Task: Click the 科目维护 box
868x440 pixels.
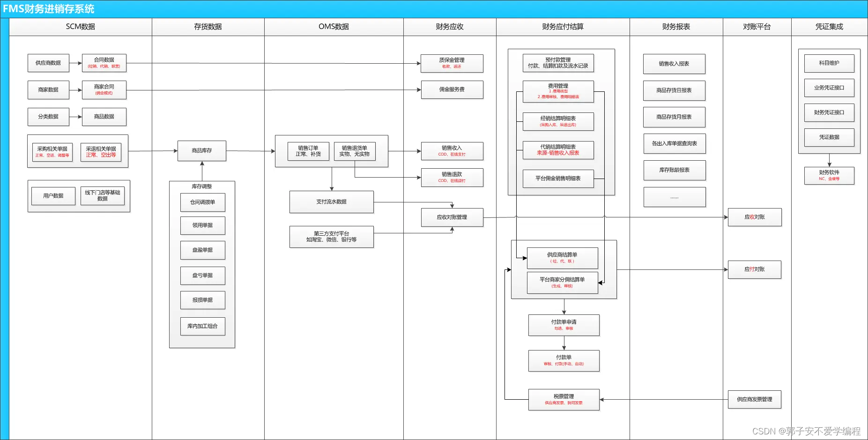Action: pyautogui.click(x=829, y=63)
